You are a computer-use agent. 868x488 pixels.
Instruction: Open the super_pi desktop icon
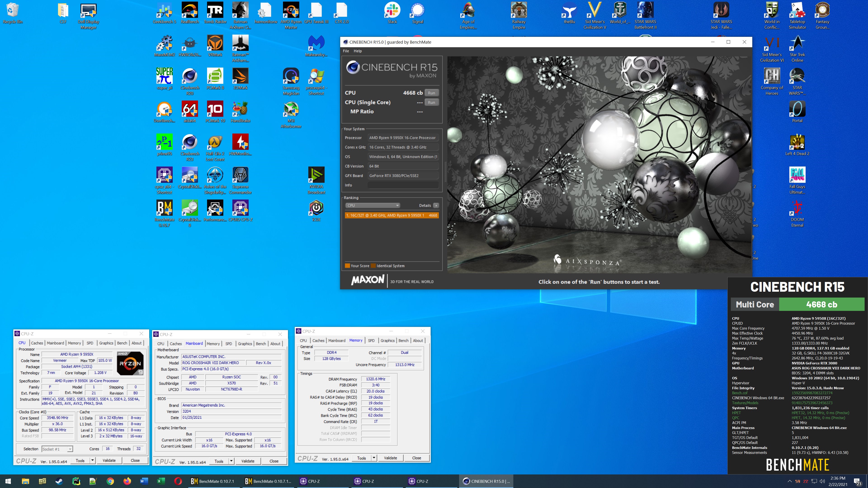(164, 79)
